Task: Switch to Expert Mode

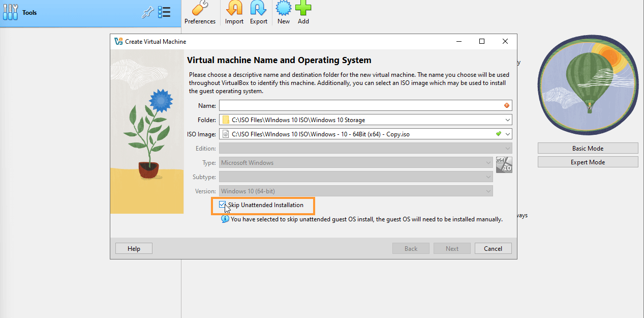Action: coord(588,162)
